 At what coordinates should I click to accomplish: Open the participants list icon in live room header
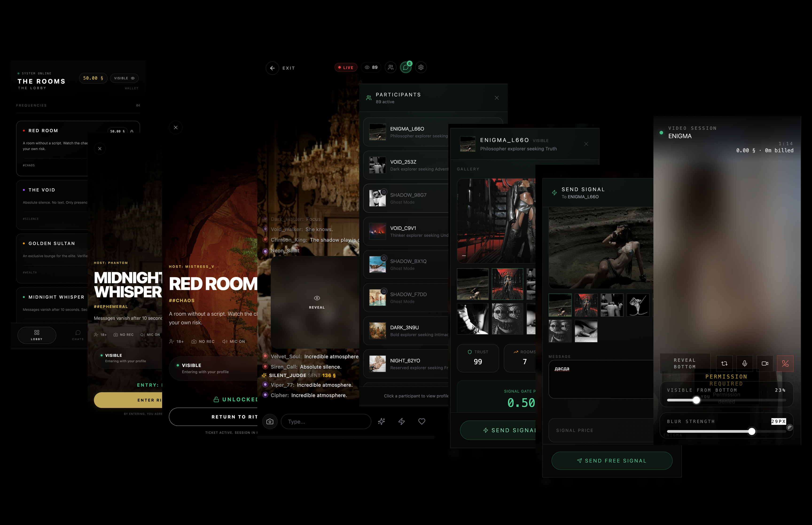coord(390,67)
